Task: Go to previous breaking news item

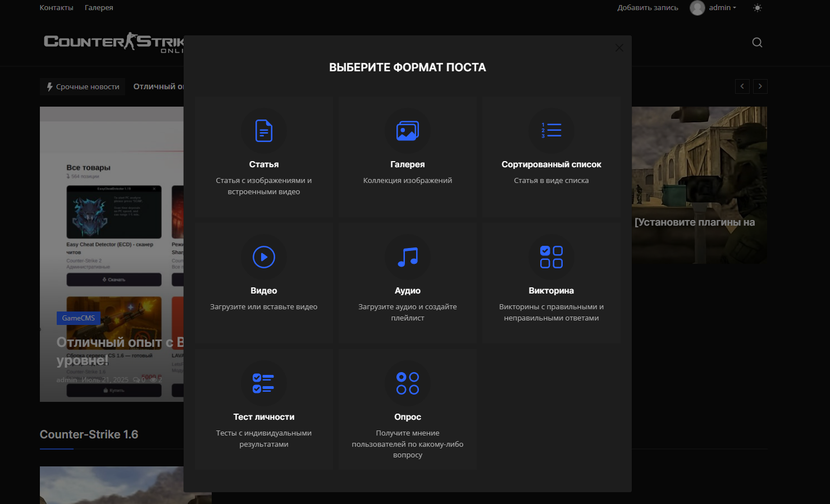Action: (742, 86)
